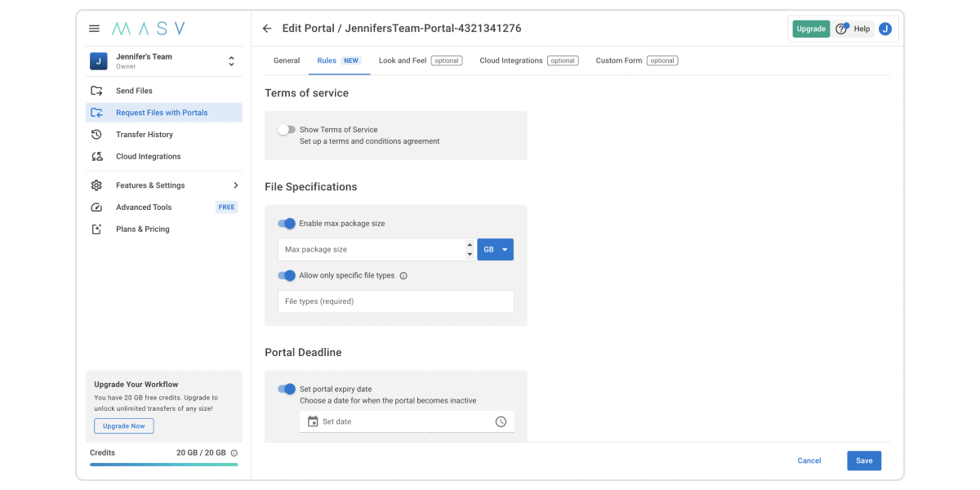Select the Rules tab
This screenshot has width=980, height=490.
[x=339, y=60]
